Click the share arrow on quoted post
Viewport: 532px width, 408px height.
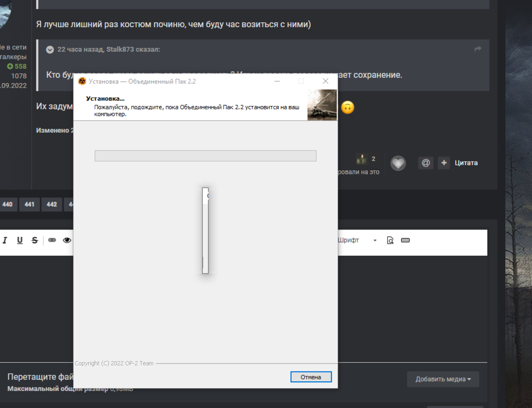(x=478, y=50)
